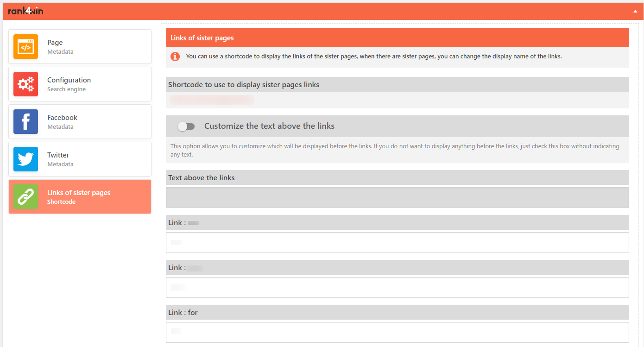The width and height of the screenshot is (644, 347).
Task: Enable Customize the text above links toggle
Action: 186,126
